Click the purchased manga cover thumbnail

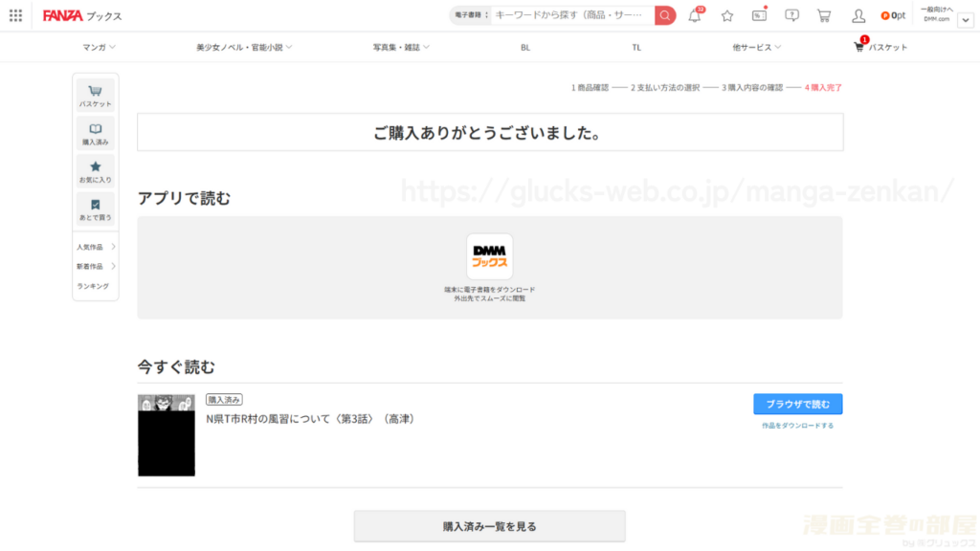(167, 435)
